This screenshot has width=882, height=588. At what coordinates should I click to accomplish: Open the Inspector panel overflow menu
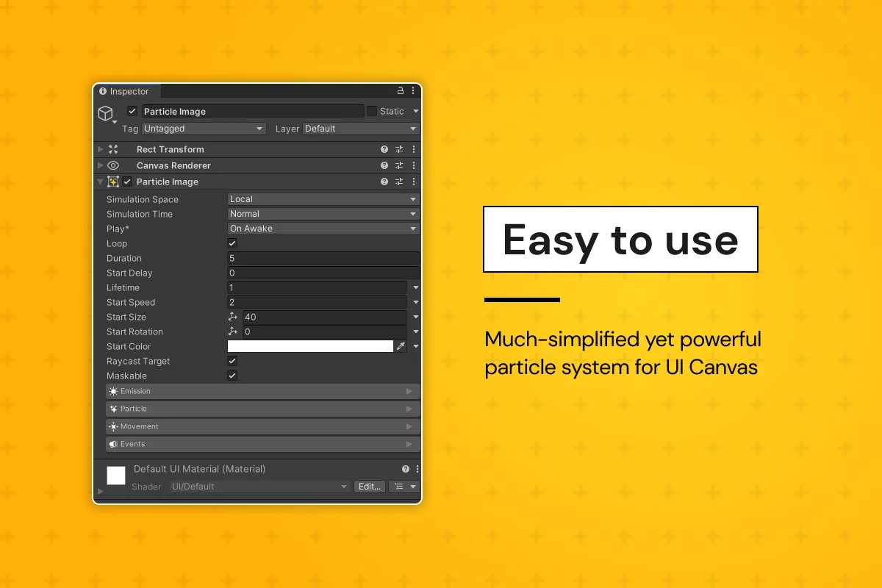[412, 90]
